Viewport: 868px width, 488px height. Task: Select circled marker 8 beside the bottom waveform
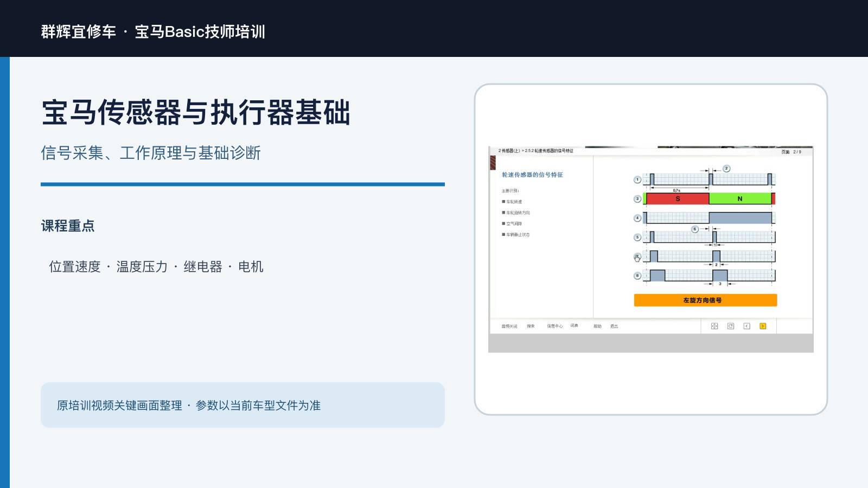click(x=637, y=275)
